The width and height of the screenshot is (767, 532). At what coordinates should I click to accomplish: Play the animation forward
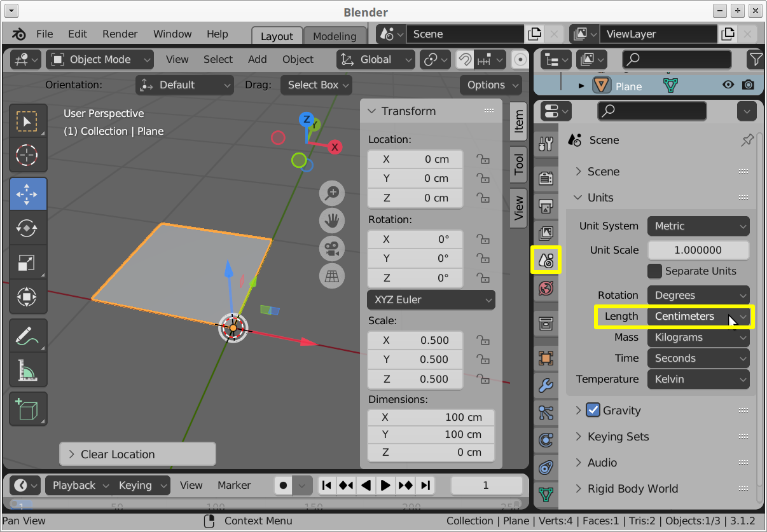click(x=385, y=485)
